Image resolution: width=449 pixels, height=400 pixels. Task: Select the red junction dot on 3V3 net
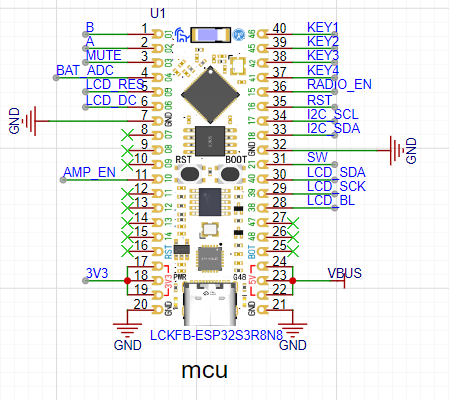tap(127, 281)
